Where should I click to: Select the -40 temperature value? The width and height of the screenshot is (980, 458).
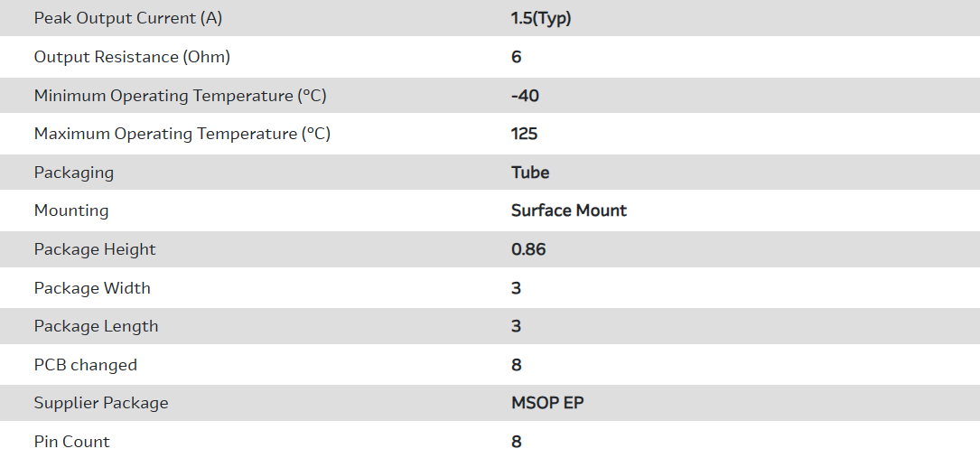pos(525,95)
